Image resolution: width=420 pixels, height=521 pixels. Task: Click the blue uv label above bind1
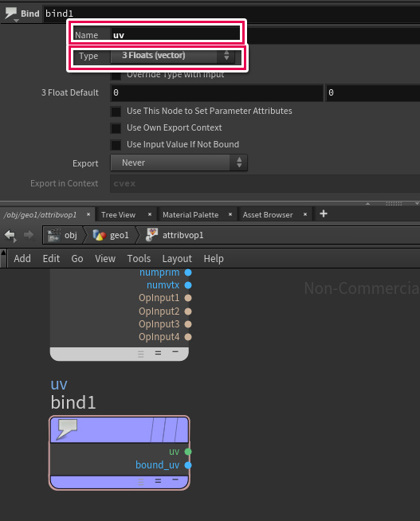coord(59,385)
